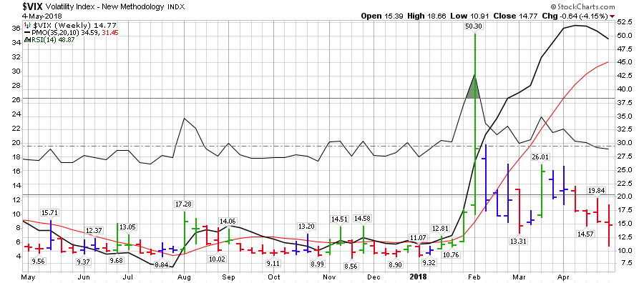The image size is (644, 283).
Task: Click the 12.81 high label in January
Action: coord(441,228)
